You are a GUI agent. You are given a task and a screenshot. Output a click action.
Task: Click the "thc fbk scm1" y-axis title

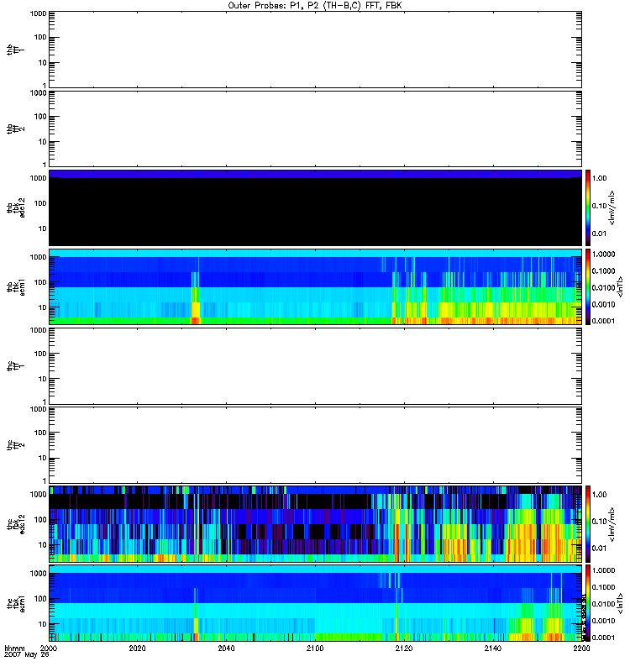[15, 603]
